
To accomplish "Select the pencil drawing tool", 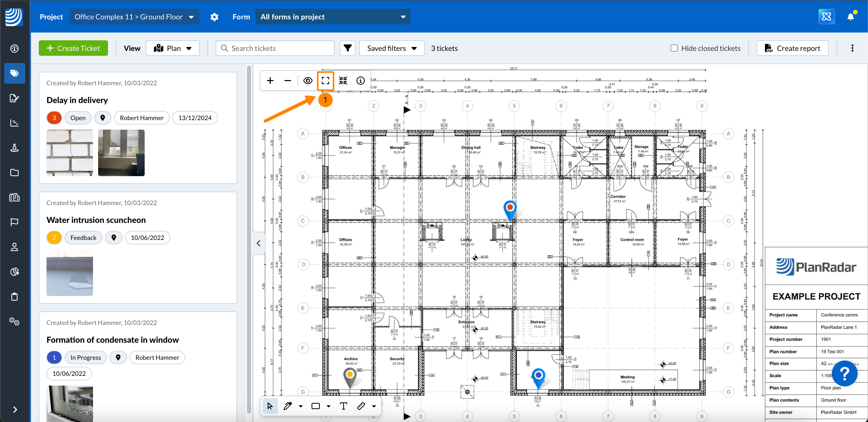I will pos(288,406).
